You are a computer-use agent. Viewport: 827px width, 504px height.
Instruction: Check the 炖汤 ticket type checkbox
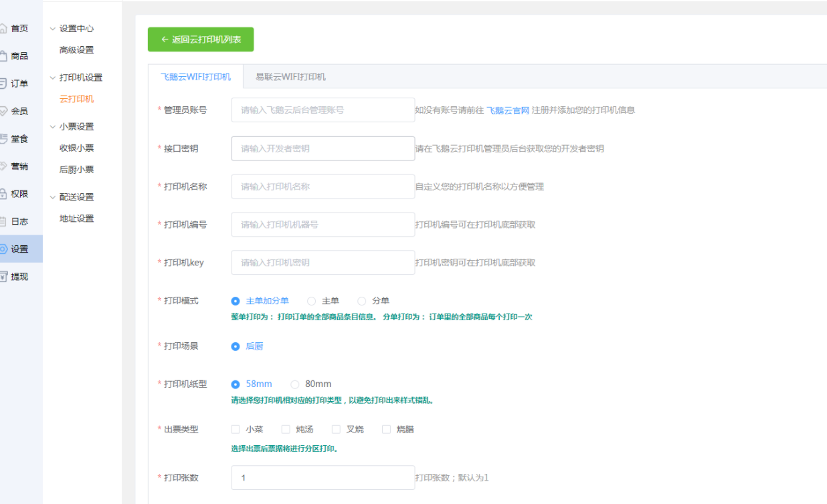point(286,429)
